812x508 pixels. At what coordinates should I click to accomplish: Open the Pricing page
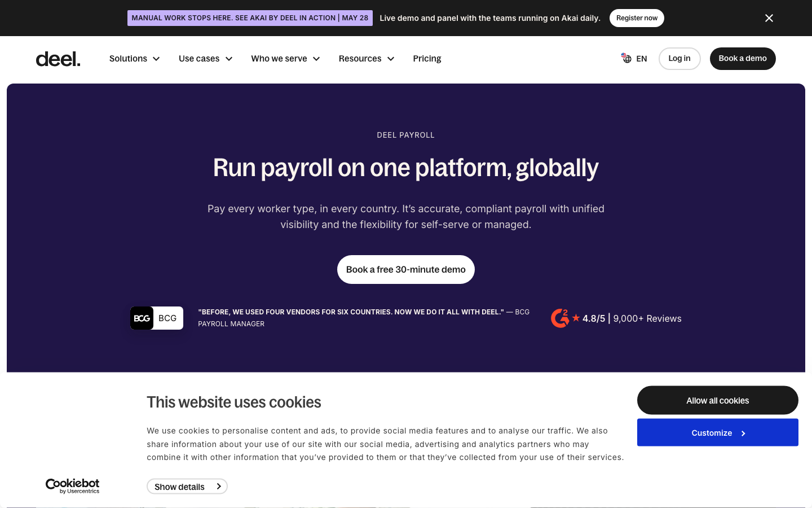click(427, 59)
